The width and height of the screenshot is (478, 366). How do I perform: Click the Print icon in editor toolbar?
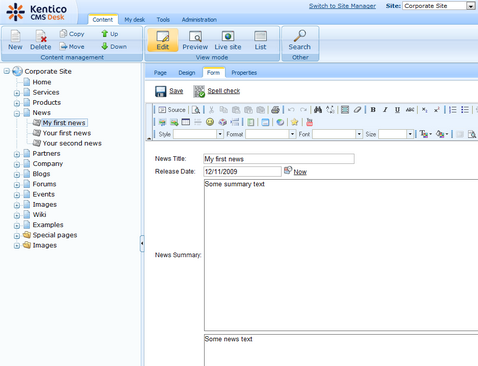(x=275, y=110)
